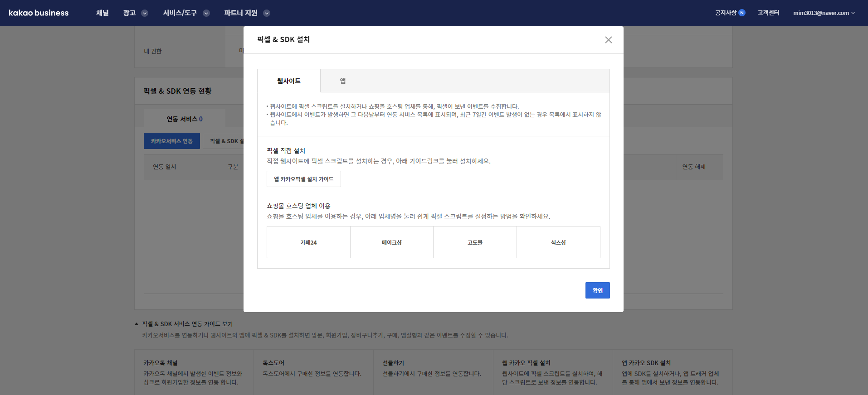Choose the 메이크샵 hosting option
This screenshot has height=395, width=868.
pyautogui.click(x=392, y=242)
